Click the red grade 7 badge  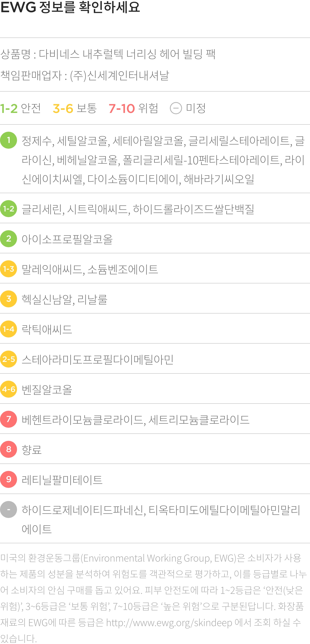[9, 419]
